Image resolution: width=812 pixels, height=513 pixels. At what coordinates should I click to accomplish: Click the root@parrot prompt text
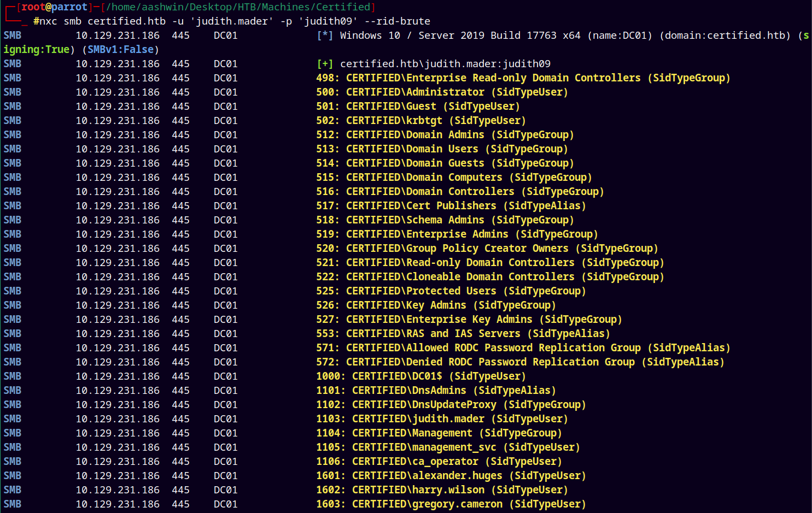(x=55, y=7)
